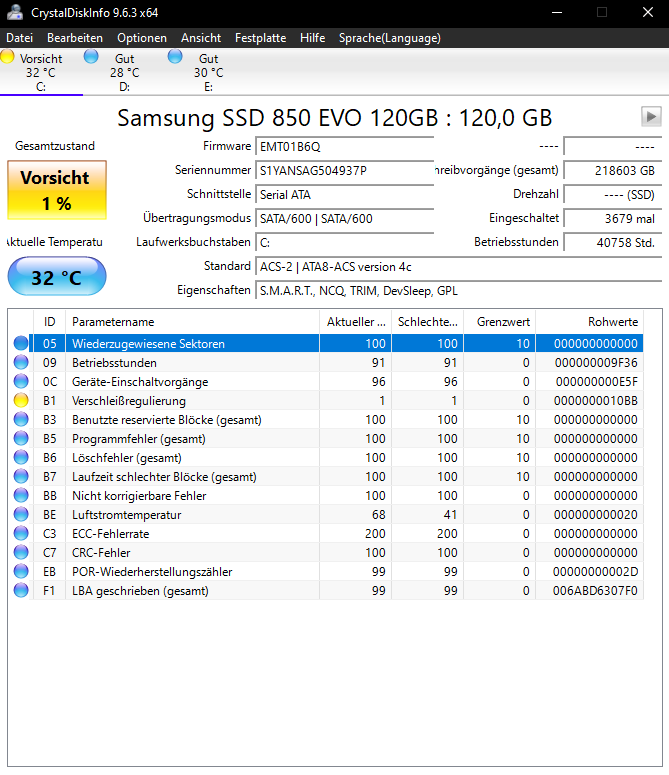Click the ID column header

(x=49, y=322)
